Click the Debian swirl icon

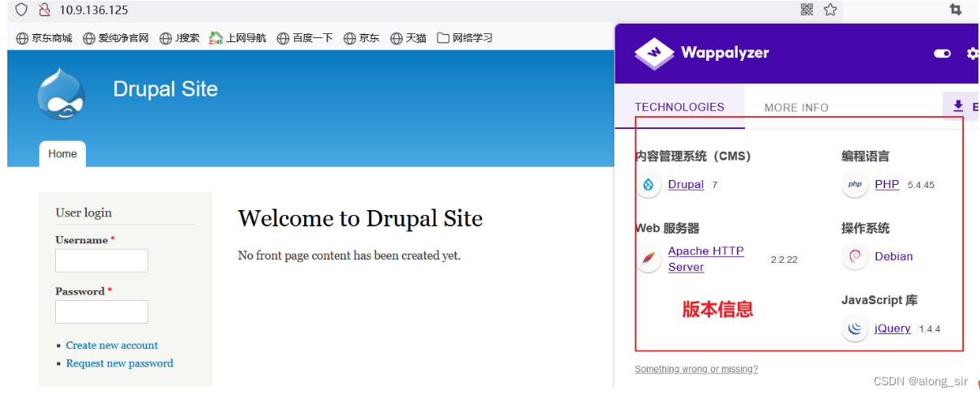(x=854, y=256)
